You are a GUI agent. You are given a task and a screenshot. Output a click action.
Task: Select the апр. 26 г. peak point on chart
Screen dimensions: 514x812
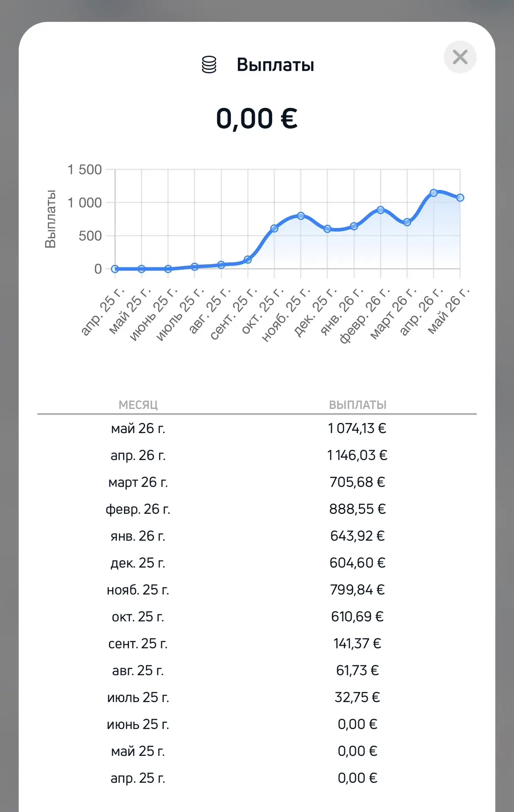(433, 193)
